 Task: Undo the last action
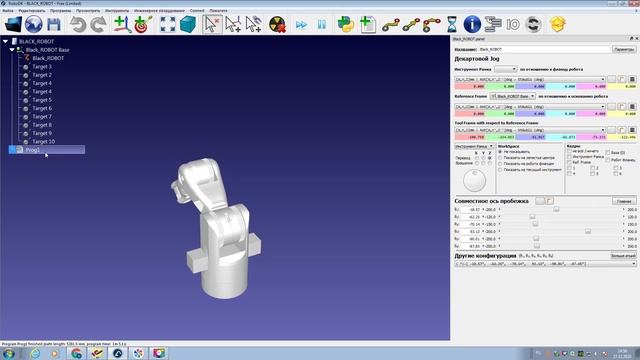(x=78, y=24)
